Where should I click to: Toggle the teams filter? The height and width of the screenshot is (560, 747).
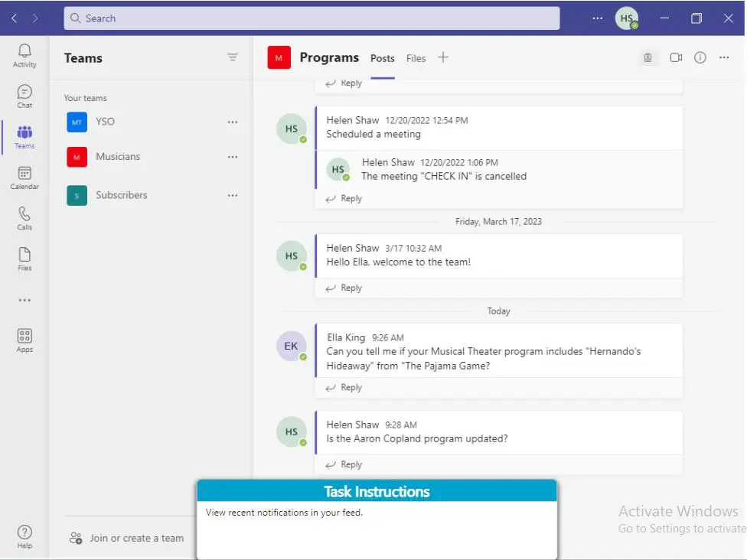tap(232, 57)
